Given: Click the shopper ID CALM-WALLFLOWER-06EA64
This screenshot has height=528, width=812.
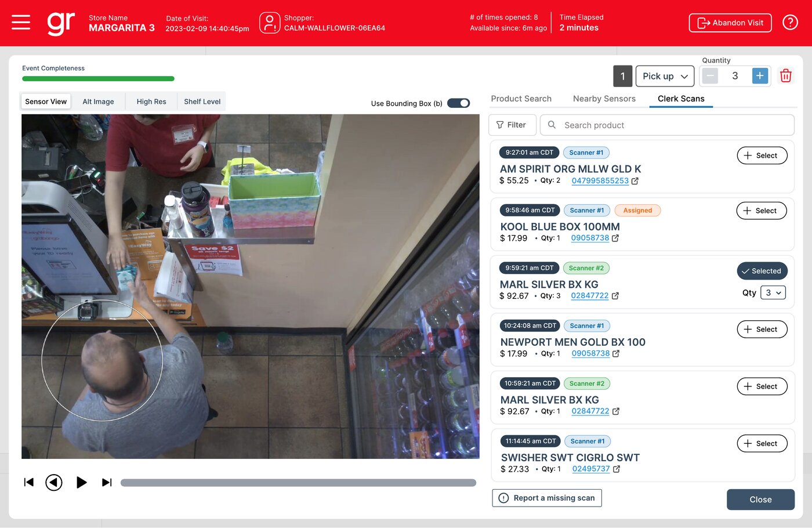Looking at the screenshot, I should pyautogui.click(x=335, y=28).
